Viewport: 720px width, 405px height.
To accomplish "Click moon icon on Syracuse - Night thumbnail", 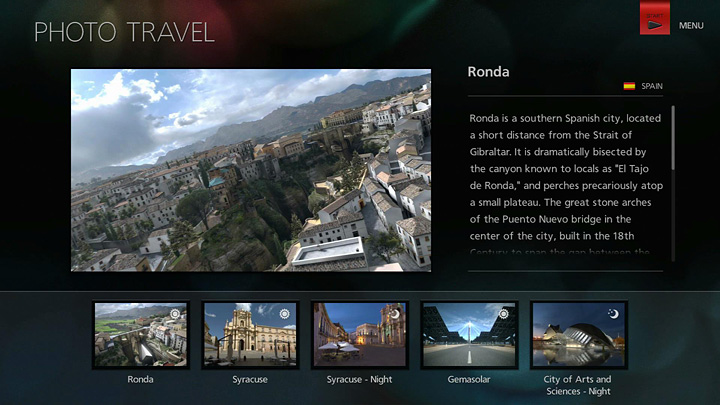I will (394, 314).
